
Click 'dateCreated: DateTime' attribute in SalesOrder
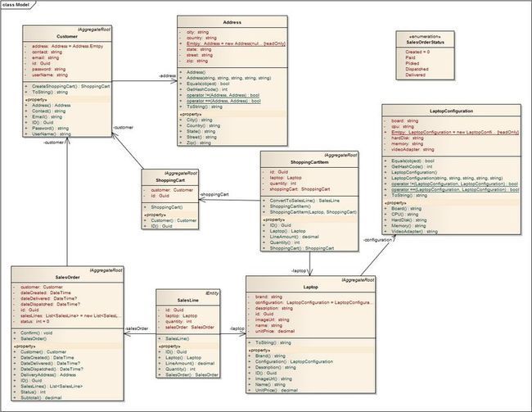click(x=46, y=292)
